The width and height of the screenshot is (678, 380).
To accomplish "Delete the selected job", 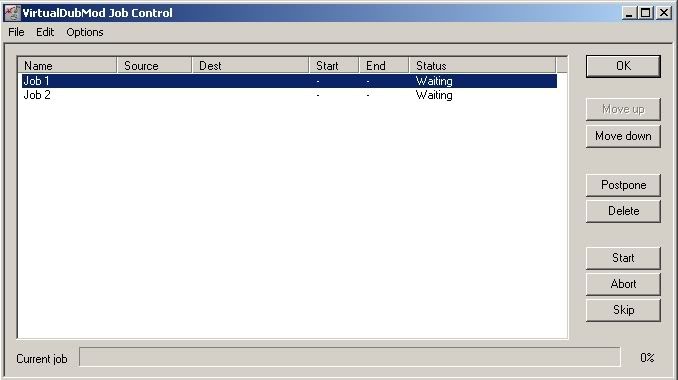I will click(x=623, y=211).
